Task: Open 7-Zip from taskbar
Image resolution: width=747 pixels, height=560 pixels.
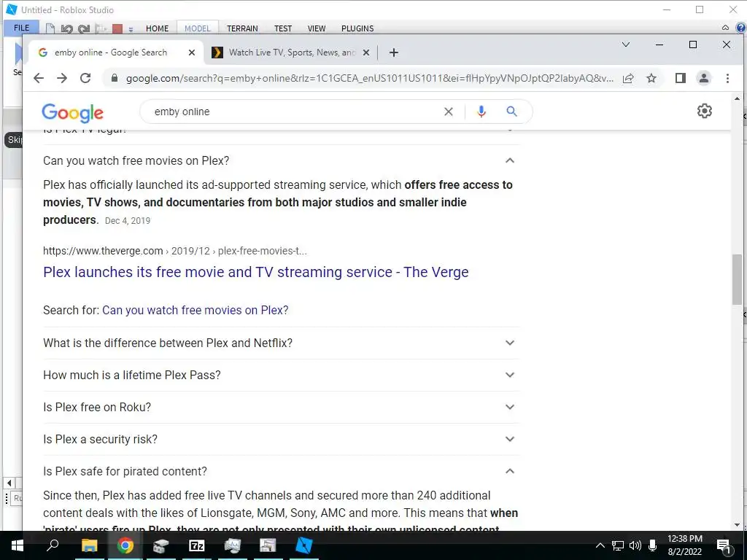Action: (197, 545)
